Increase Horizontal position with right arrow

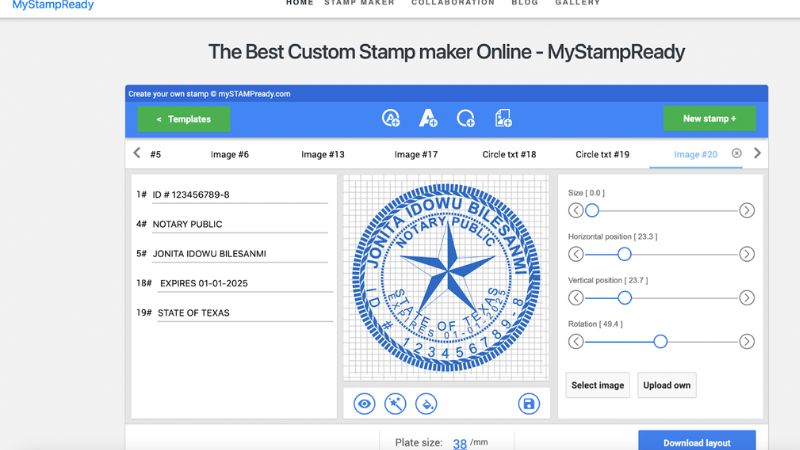pos(747,254)
